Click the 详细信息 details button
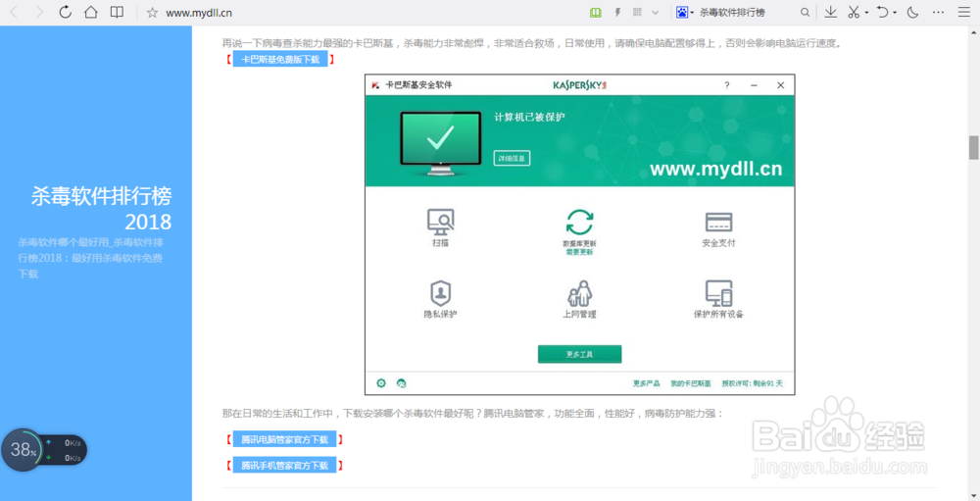This screenshot has width=980, height=501. [512, 158]
